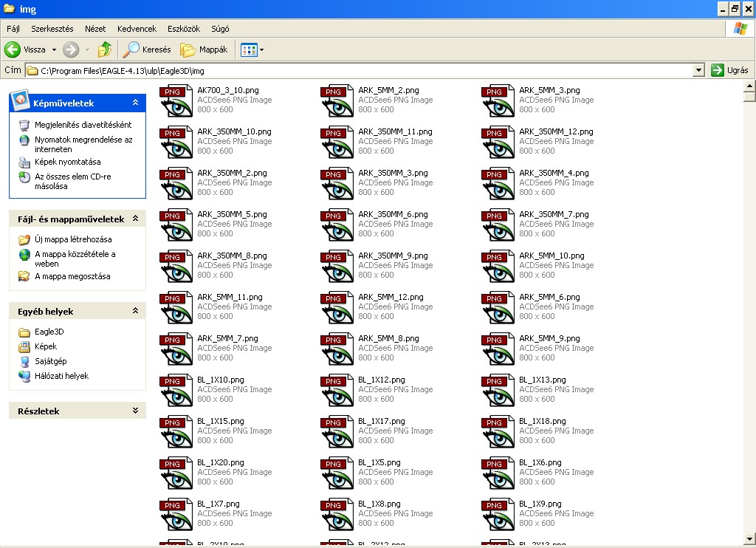The width and height of the screenshot is (756, 548).
Task: Collapse Fájl- és mappaműveletek panel
Action: [x=136, y=219]
